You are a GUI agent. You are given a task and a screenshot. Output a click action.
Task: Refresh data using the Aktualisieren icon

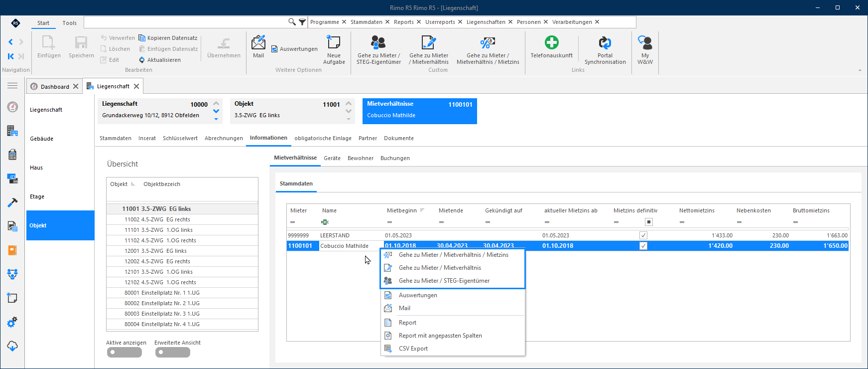click(142, 60)
